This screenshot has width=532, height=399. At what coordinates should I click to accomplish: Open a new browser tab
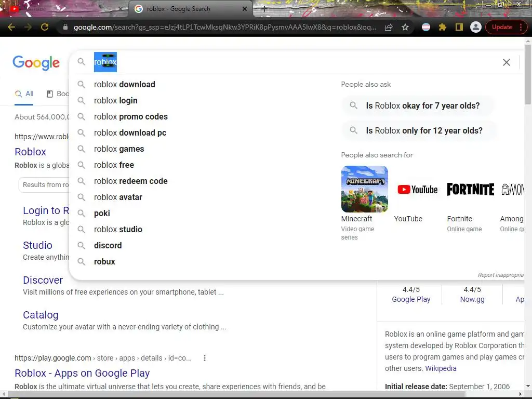point(264,9)
